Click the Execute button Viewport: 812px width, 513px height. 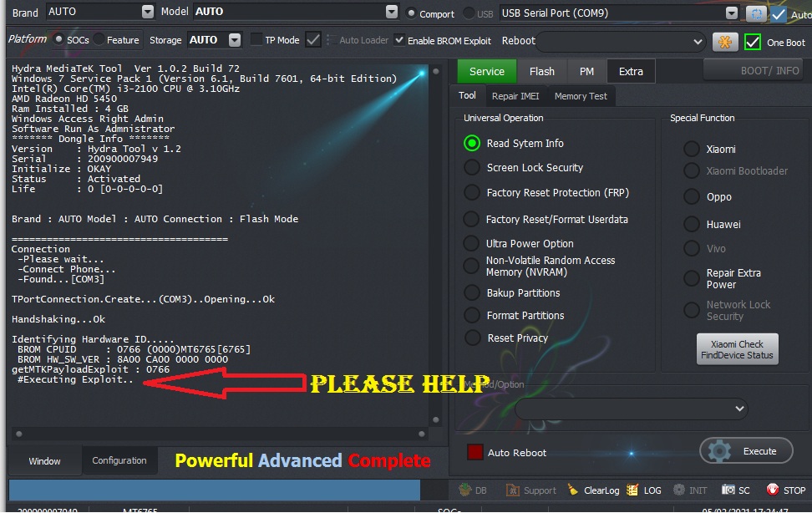746,451
